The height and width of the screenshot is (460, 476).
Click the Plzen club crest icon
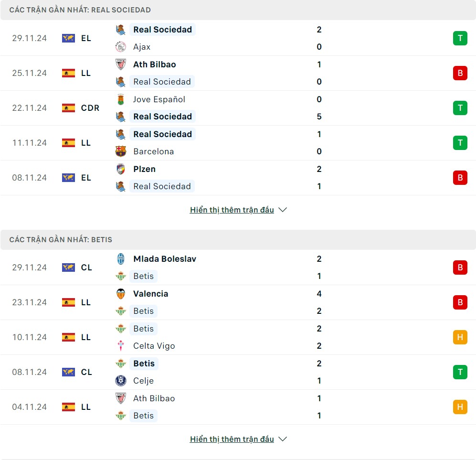click(121, 169)
